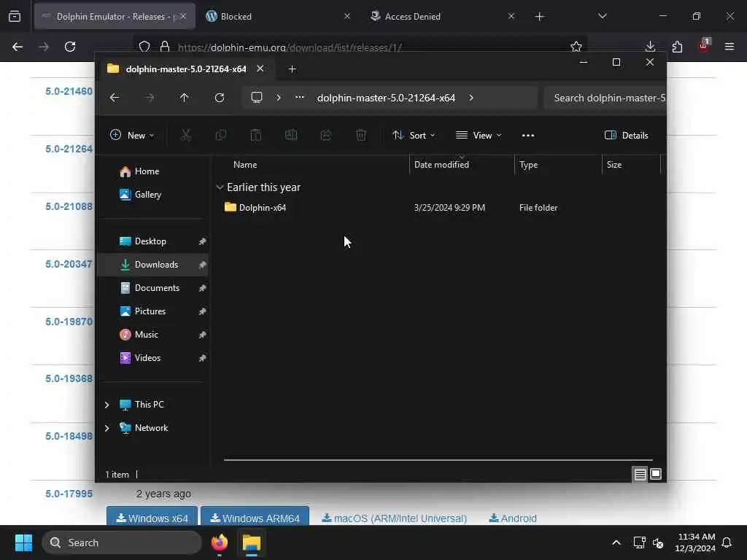
Task: Click the forward arrow in File Explorer
Action: tap(150, 98)
